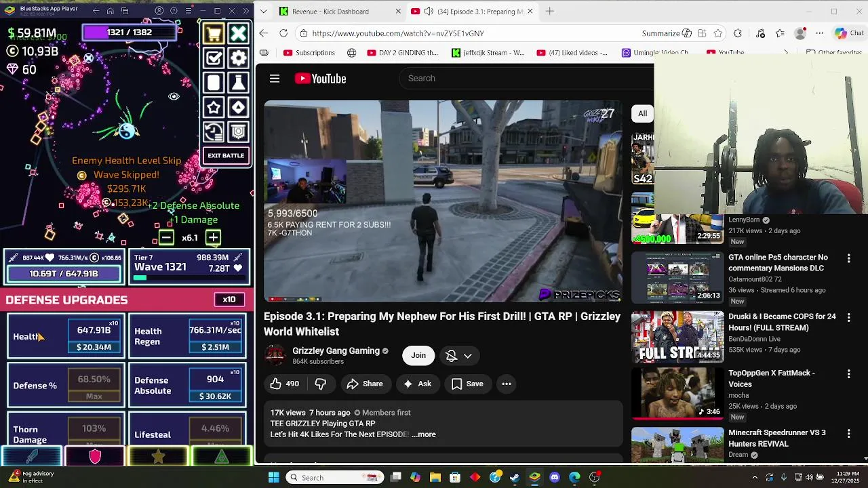Open browser Settings and more menu
Viewport: 868px width, 488px height.
(x=820, y=33)
